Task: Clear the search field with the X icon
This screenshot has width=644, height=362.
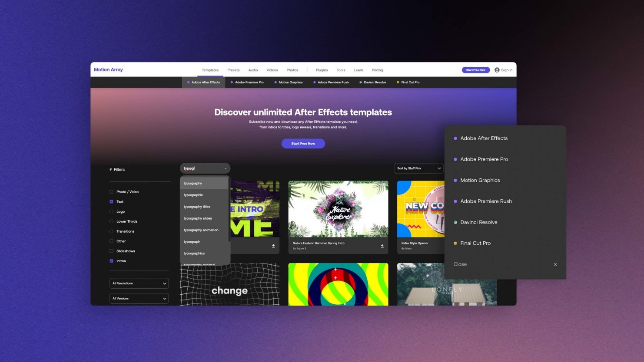Action: (x=226, y=168)
